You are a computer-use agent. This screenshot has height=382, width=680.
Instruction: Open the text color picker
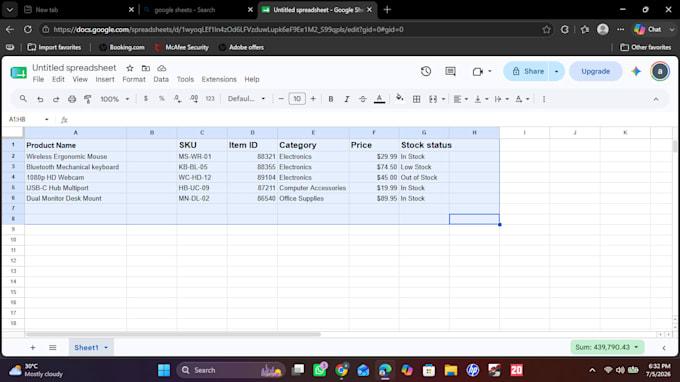(x=379, y=99)
